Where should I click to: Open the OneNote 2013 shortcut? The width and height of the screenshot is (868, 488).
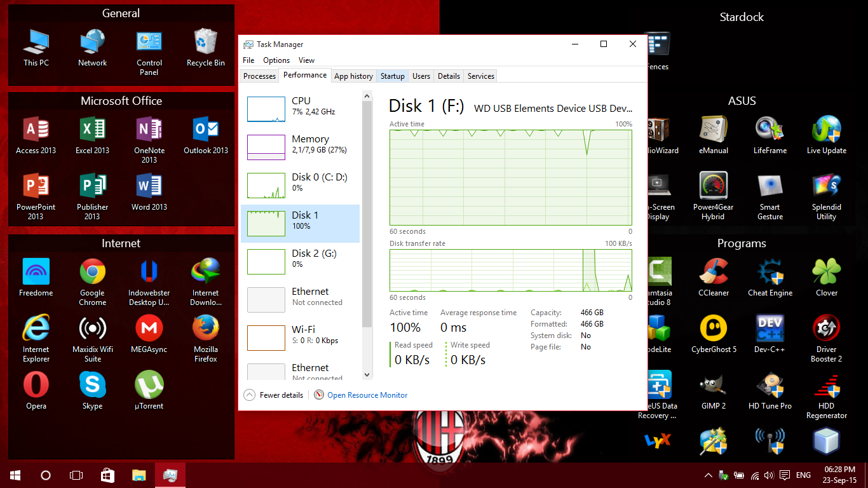(149, 140)
